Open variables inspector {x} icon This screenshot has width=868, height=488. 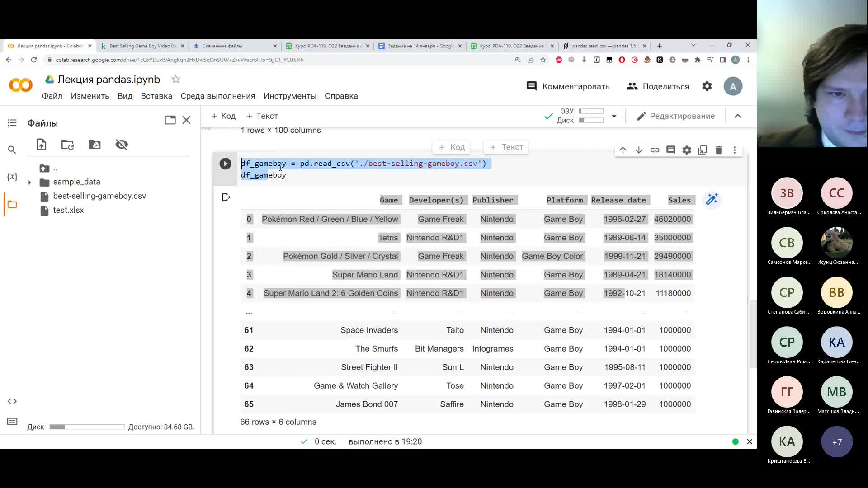pos(12,177)
